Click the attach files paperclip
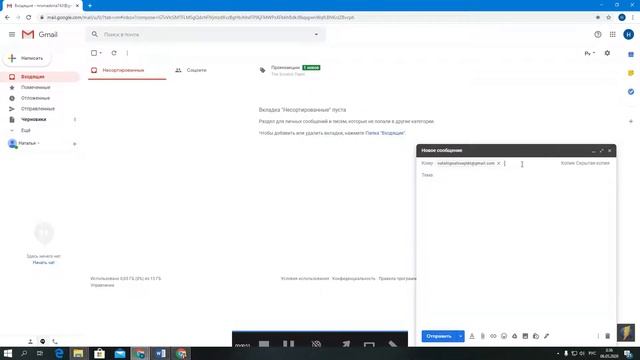The width and height of the screenshot is (640, 360). 482,336
